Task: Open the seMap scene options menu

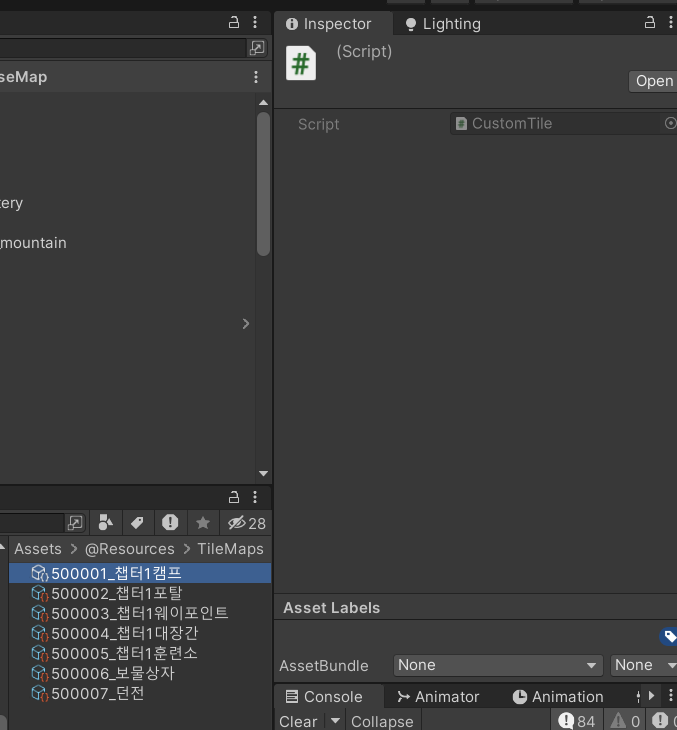Action: tap(256, 77)
